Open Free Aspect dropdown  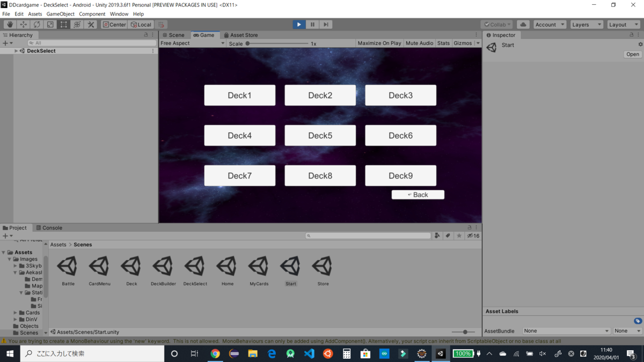pos(193,43)
